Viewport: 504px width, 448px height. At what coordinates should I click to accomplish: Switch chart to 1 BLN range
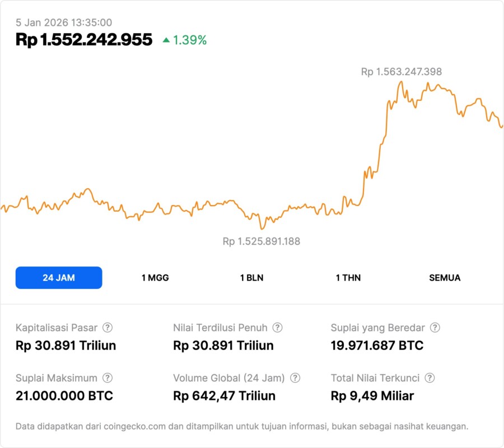coord(251,278)
